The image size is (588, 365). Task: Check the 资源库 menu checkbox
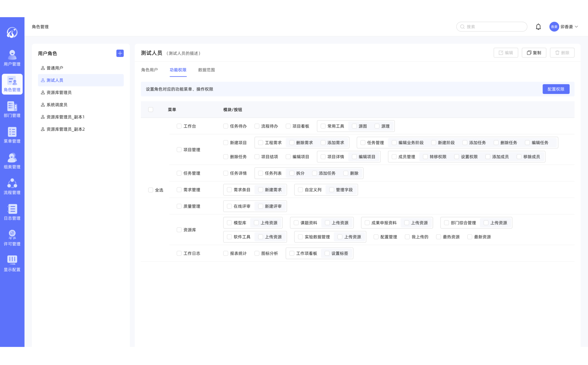point(179,230)
